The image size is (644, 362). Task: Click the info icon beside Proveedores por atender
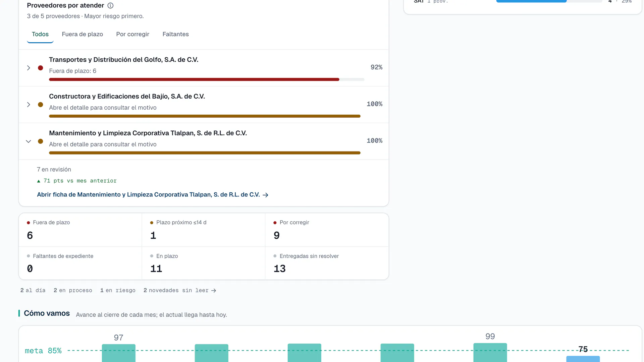tap(110, 5)
